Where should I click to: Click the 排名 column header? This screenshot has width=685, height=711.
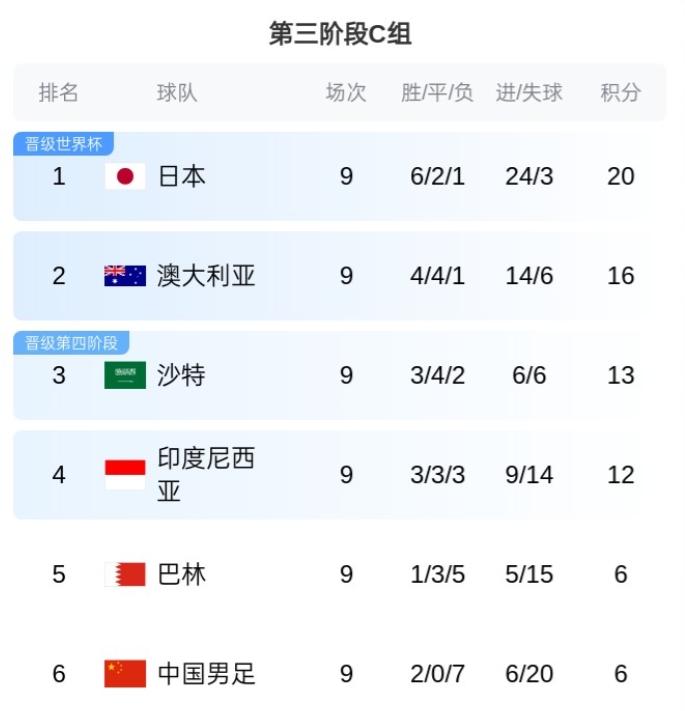coord(59,93)
